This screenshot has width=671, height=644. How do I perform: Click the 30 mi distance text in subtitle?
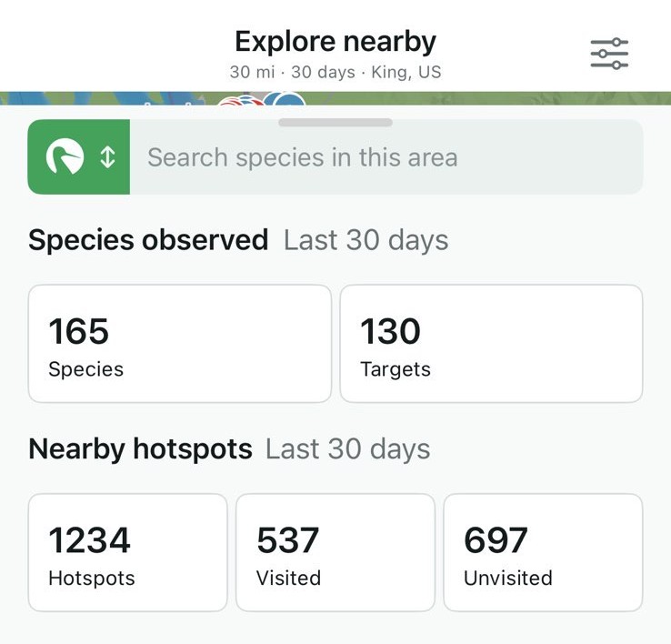tap(255, 72)
